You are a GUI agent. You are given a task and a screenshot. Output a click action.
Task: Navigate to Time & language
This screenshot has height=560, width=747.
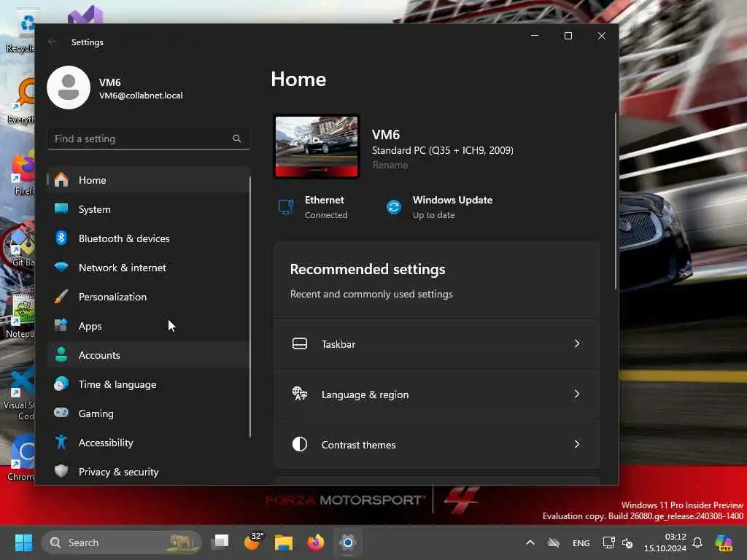pos(149,384)
